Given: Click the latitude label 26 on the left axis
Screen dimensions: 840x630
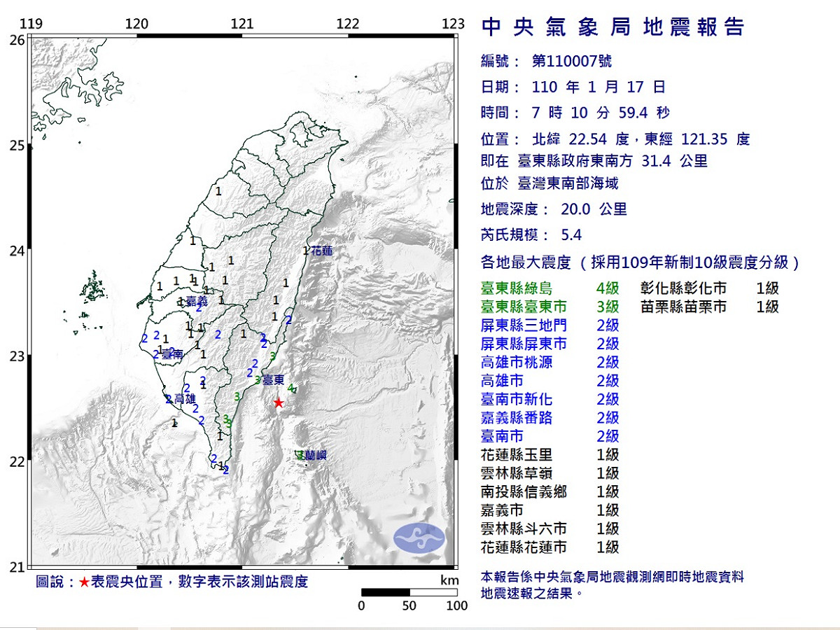Looking at the screenshot, I should coord(17,40).
